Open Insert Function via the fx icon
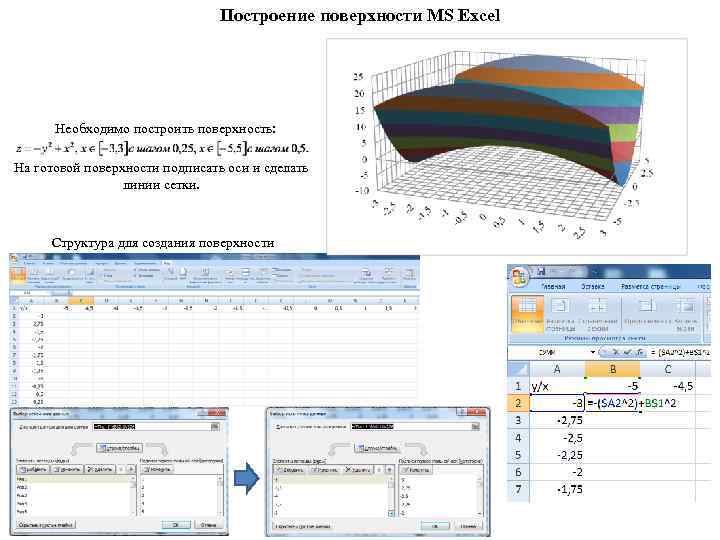 coord(640,353)
